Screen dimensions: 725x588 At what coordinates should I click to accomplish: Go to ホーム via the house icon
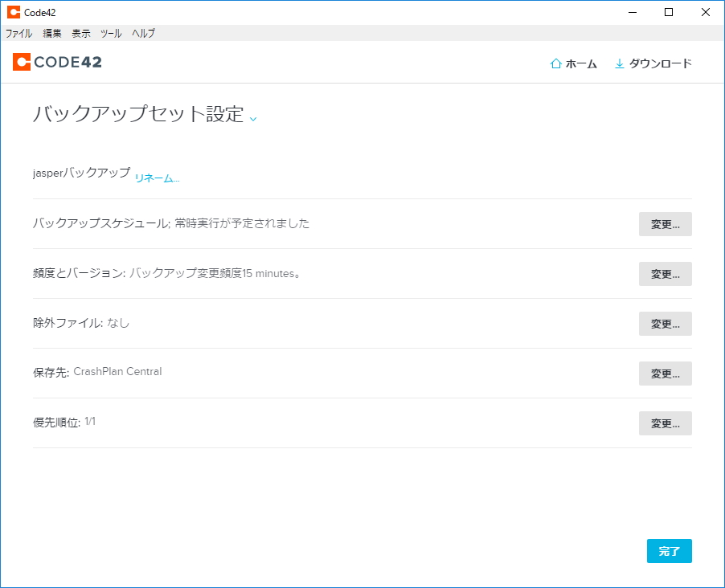pos(555,63)
